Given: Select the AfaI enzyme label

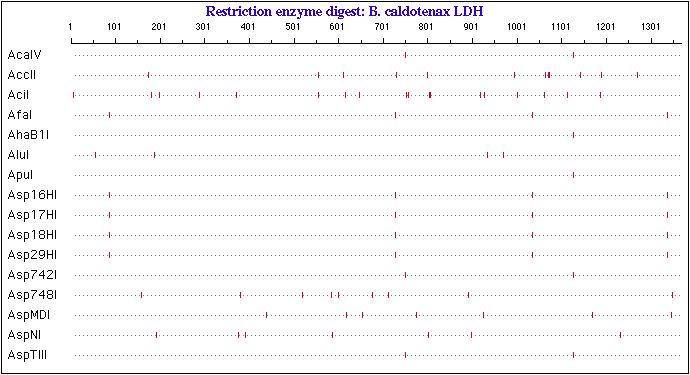Looking at the screenshot, I should [20, 115].
